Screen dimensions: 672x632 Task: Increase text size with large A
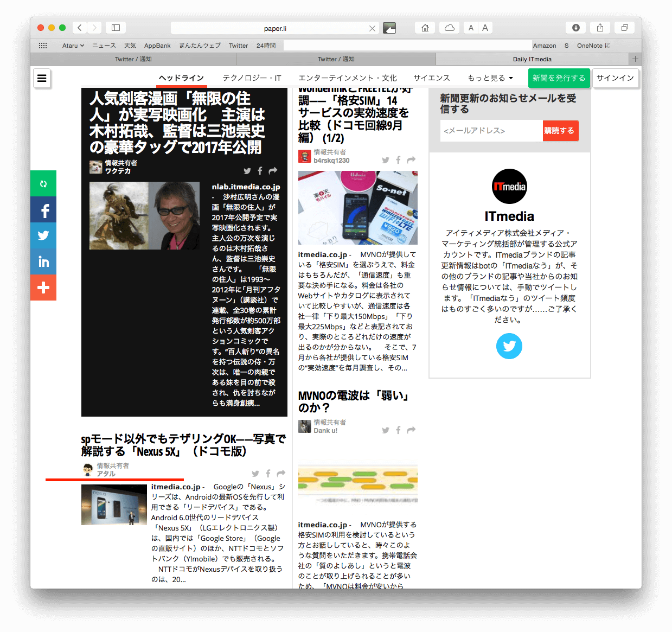click(x=485, y=28)
